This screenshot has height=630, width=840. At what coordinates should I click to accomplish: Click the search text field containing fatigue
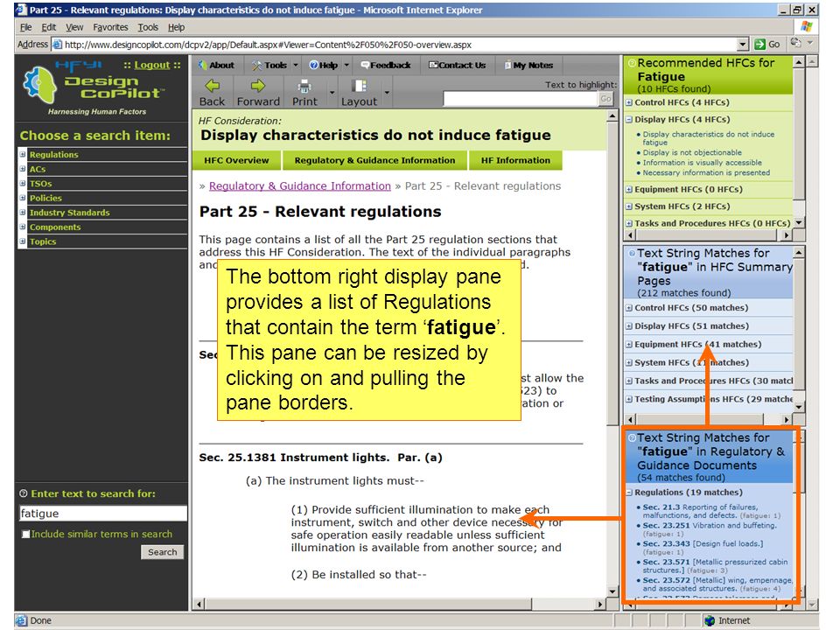(x=103, y=514)
